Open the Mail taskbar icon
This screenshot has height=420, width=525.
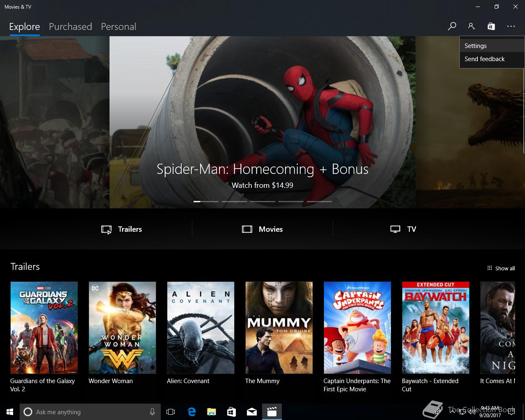pyautogui.click(x=251, y=412)
